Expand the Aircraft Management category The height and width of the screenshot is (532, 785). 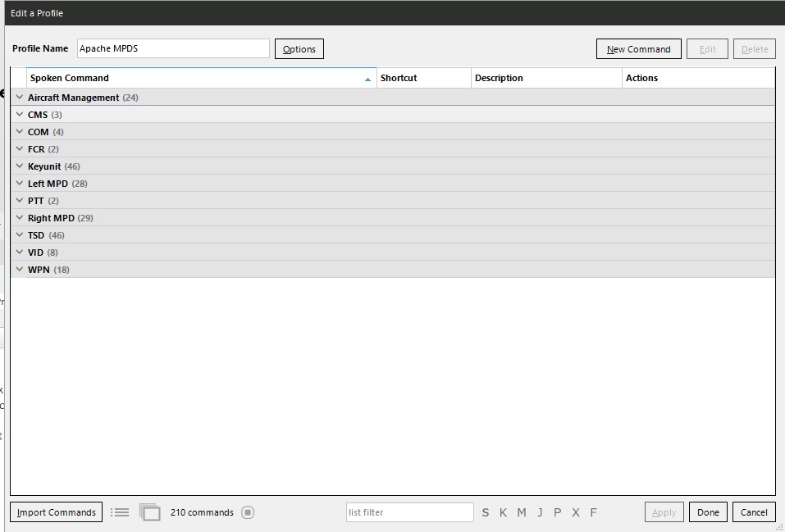(20, 97)
